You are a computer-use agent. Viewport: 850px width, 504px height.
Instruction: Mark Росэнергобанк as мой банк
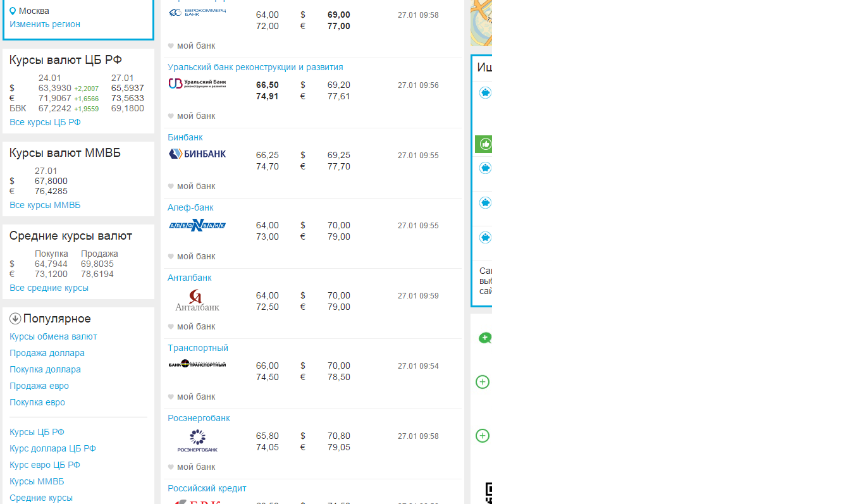coord(171,467)
